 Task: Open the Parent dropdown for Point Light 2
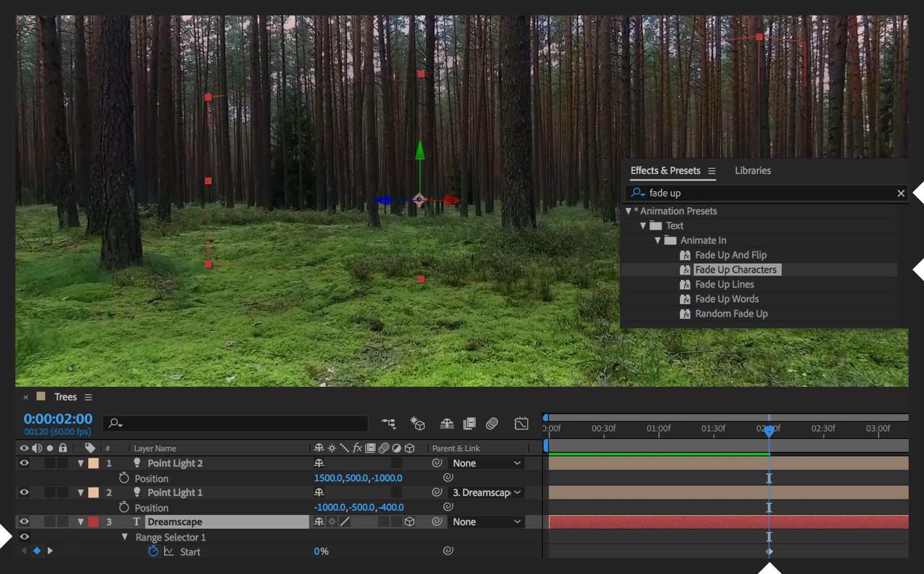click(x=486, y=463)
